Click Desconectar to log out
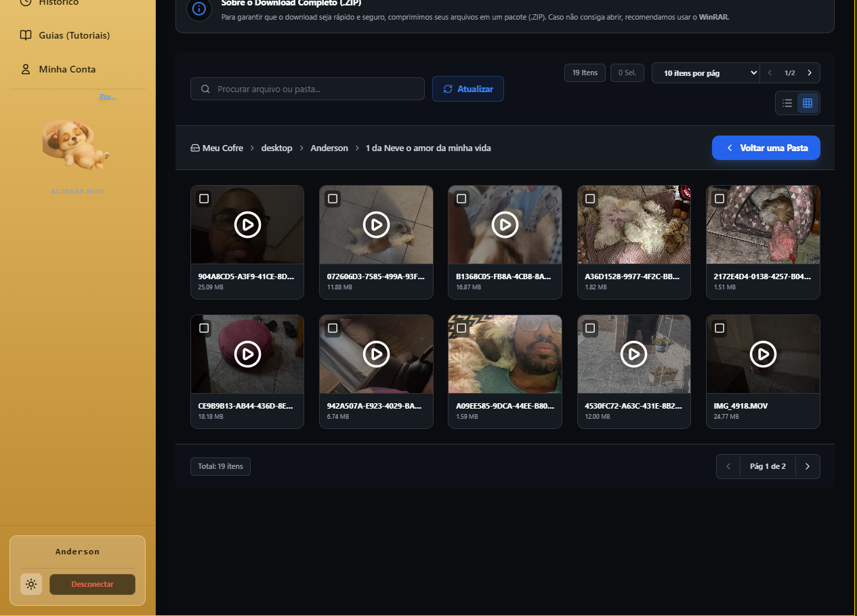The height and width of the screenshot is (616, 857). 92,583
